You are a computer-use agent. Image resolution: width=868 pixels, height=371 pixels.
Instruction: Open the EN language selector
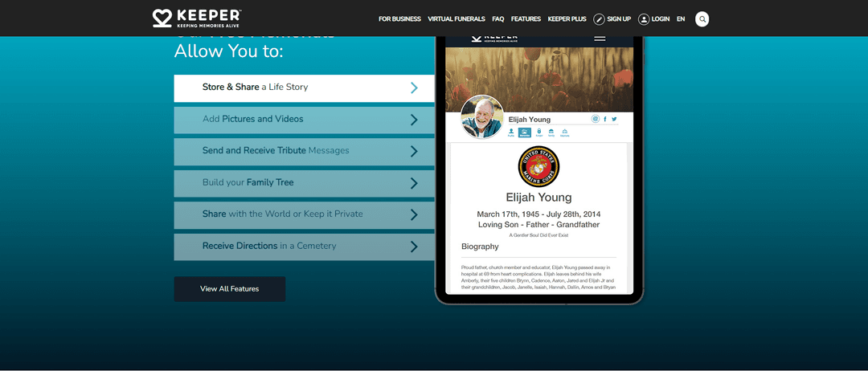tap(681, 18)
